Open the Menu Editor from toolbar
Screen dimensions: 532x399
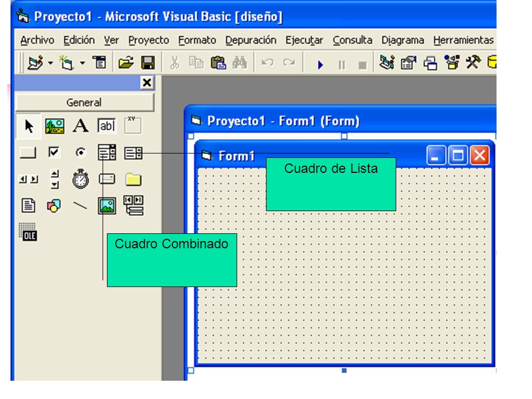coord(100,63)
